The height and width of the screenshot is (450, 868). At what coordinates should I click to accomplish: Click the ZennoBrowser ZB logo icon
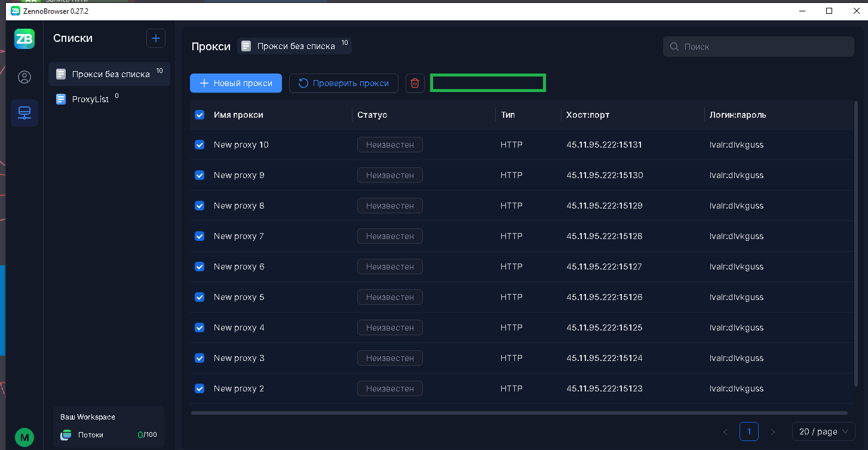(x=24, y=39)
